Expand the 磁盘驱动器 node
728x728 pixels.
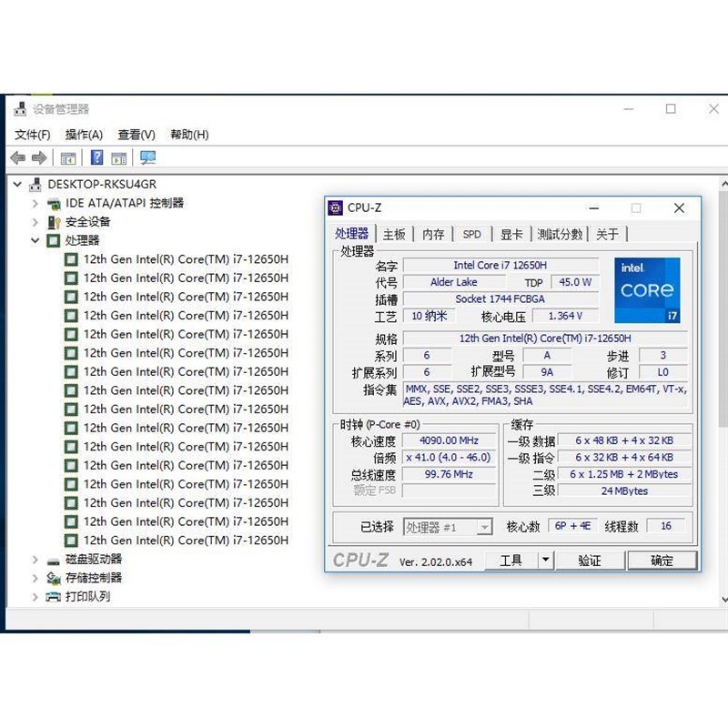[x=35, y=560]
